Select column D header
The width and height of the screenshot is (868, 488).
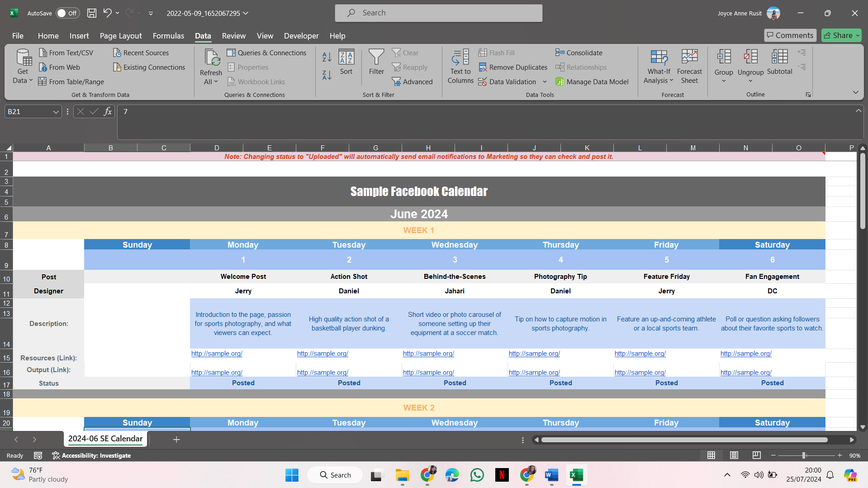coord(217,148)
